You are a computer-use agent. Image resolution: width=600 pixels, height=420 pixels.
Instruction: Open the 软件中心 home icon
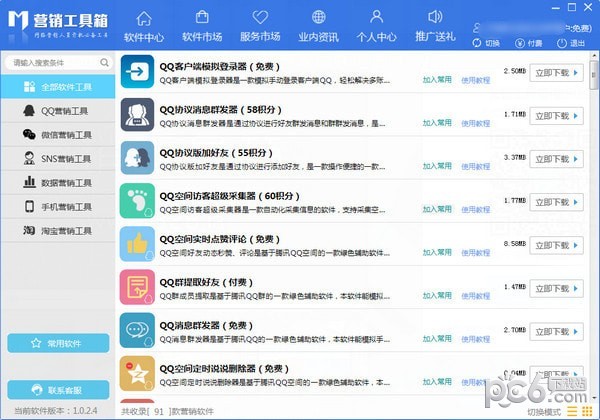tap(144, 18)
